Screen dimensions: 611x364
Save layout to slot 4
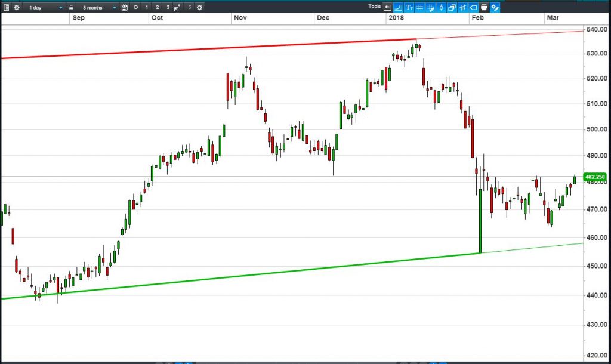pyautogui.click(x=177, y=7)
